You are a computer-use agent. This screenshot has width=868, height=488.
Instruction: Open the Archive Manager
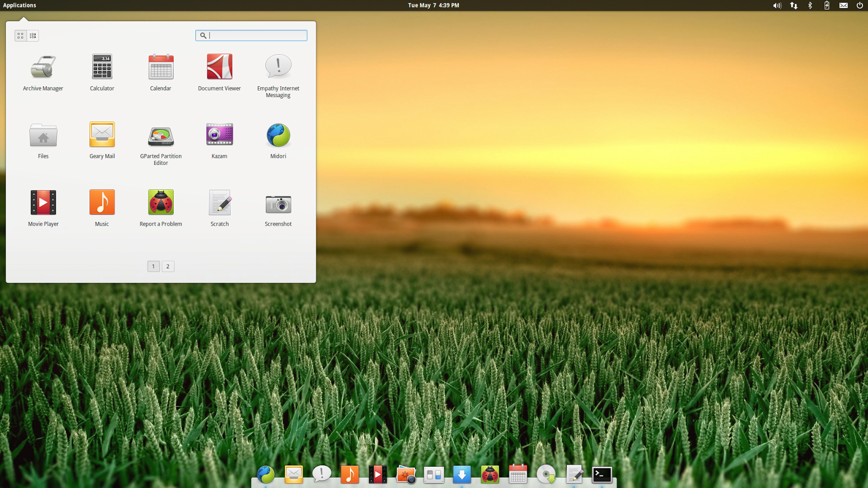coord(43,69)
